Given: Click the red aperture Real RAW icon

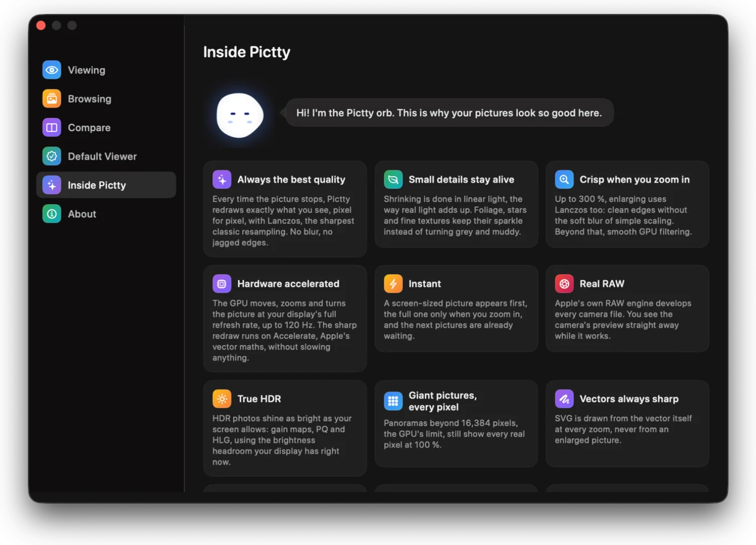Looking at the screenshot, I should tap(564, 284).
